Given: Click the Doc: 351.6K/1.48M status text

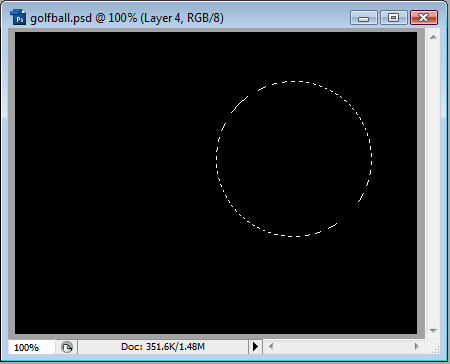Looking at the screenshot, I should coord(163,347).
